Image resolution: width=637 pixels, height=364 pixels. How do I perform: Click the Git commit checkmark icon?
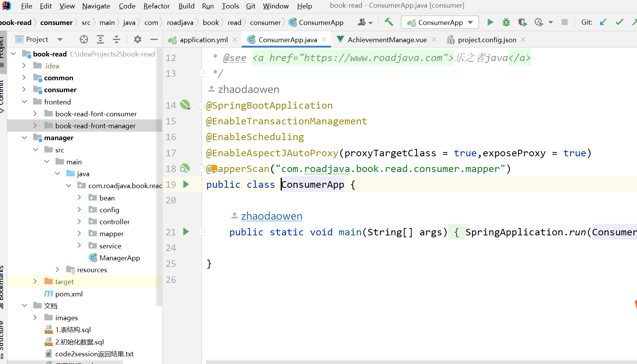coord(619,22)
